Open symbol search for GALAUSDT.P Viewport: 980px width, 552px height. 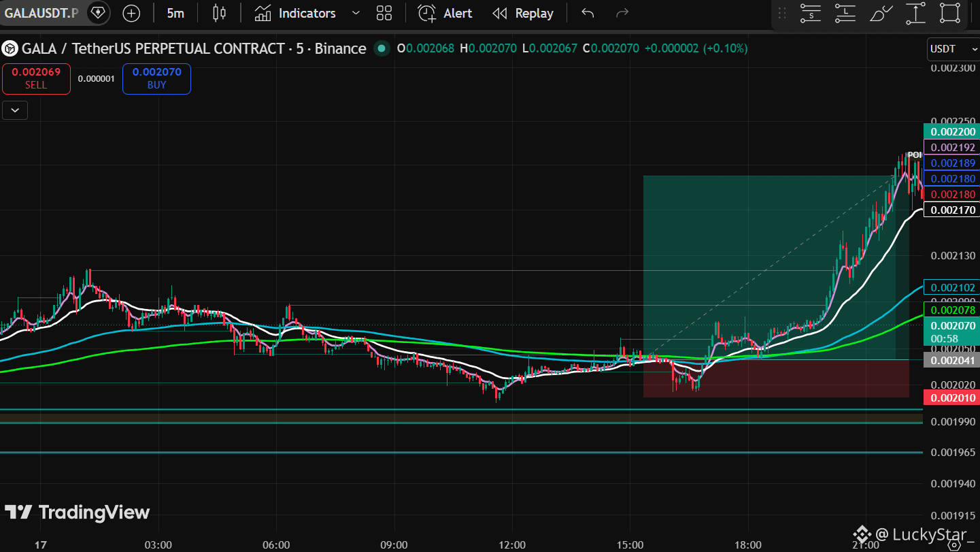coord(41,13)
